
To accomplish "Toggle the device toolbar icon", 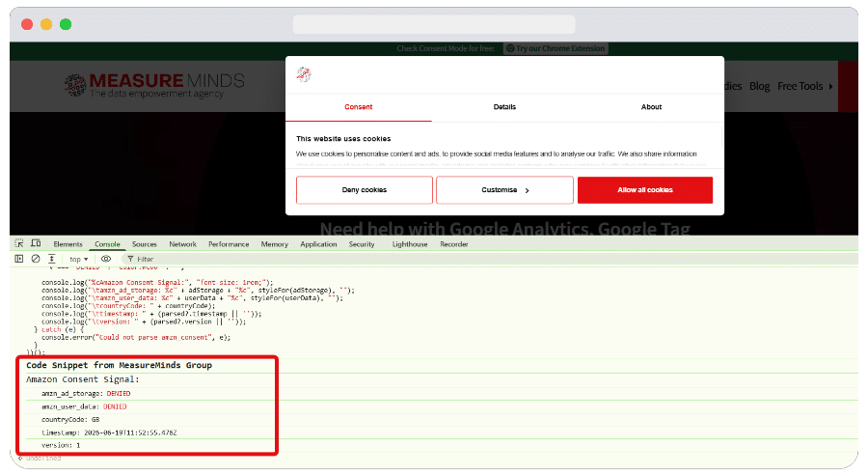I will [x=36, y=243].
